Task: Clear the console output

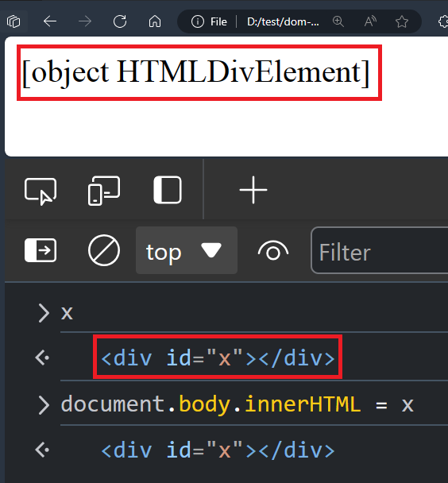Action: click(104, 250)
